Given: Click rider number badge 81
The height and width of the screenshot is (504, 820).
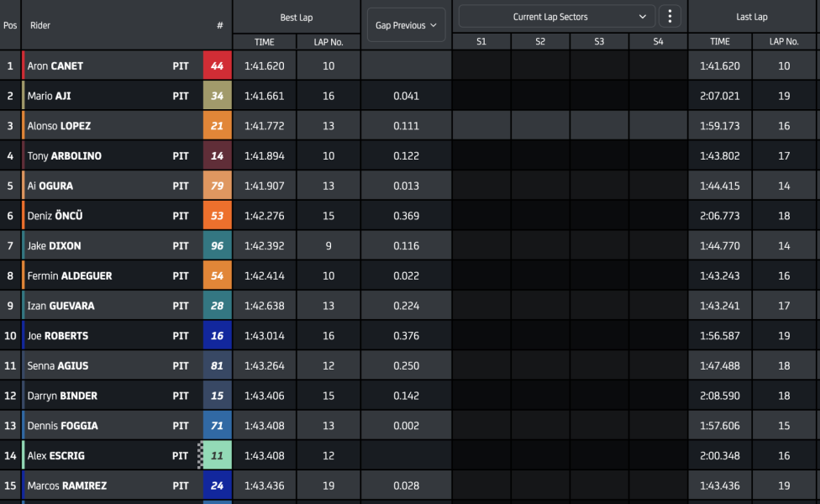Looking at the screenshot, I should pos(217,365).
